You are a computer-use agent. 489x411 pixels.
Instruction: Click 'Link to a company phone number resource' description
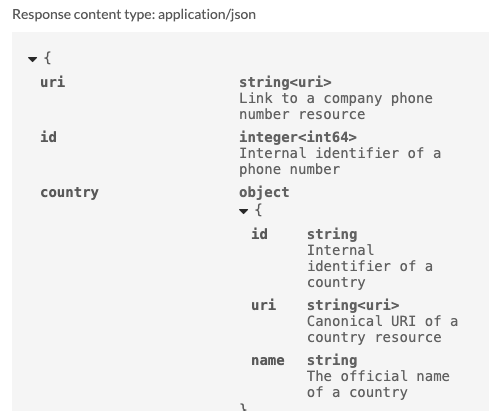pos(336,106)
